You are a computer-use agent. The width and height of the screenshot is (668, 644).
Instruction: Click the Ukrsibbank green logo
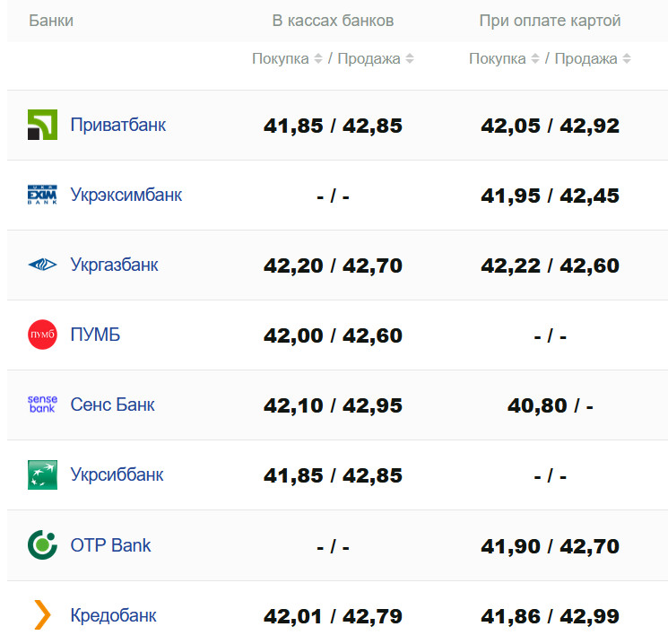[42, 474]
